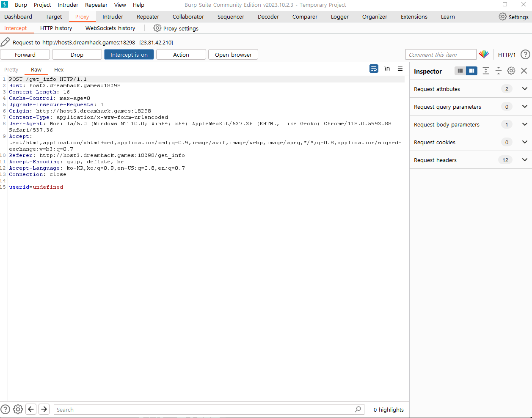Open Inspector settings gear
Image resolution: width=532 pixels, height=418 pixels.
pyautogui.click(x=511, y=71)
